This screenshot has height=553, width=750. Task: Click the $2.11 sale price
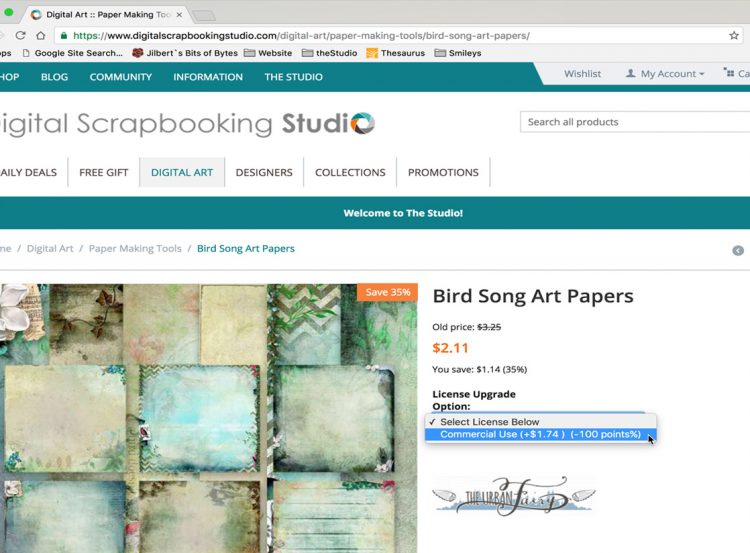pos(450,348)
